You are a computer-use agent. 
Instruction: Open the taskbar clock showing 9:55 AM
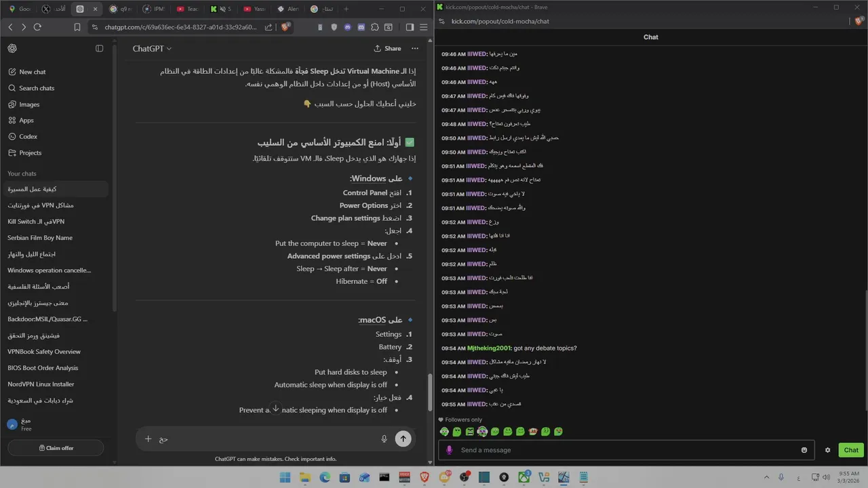point(849,477)
